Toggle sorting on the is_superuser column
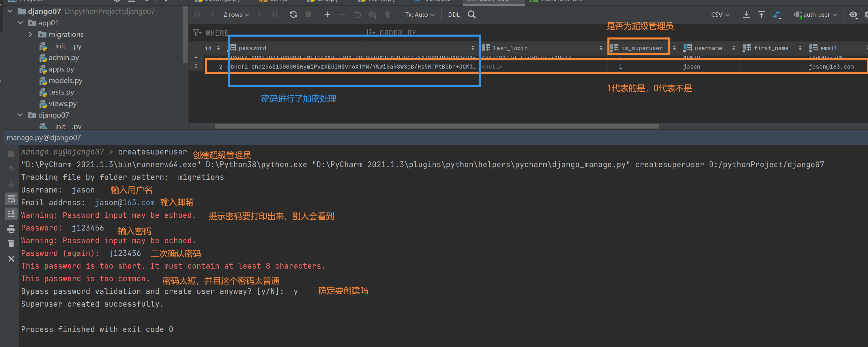 674,48
